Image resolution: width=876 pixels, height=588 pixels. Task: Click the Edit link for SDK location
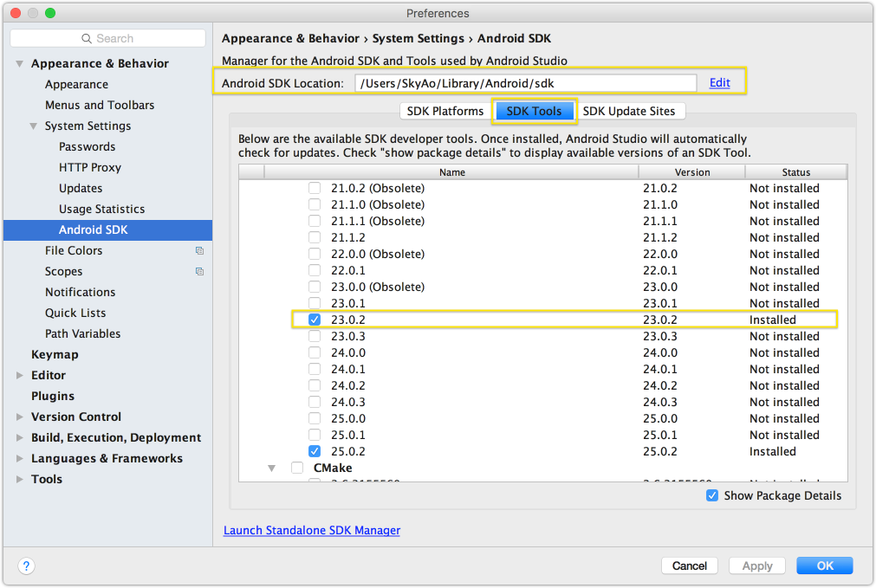719,82
